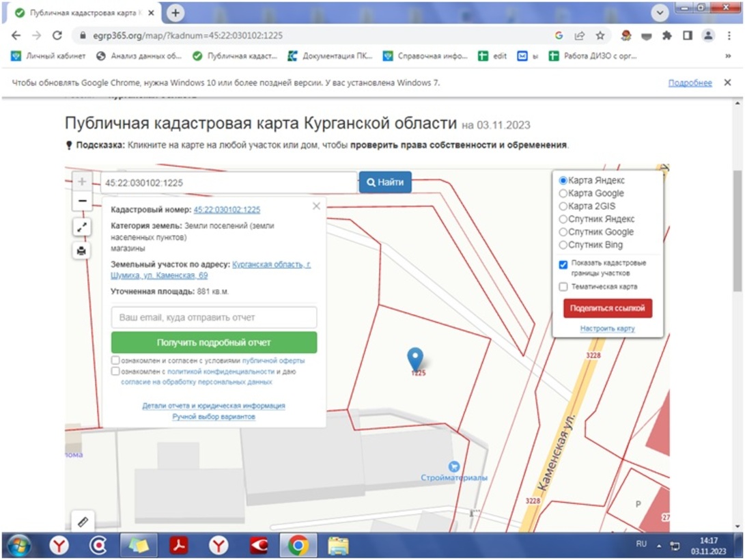Viewport: 745px width, 560px height.
Task: Open Детали отчета и юридическая информация link
Action: click(214, 406)
